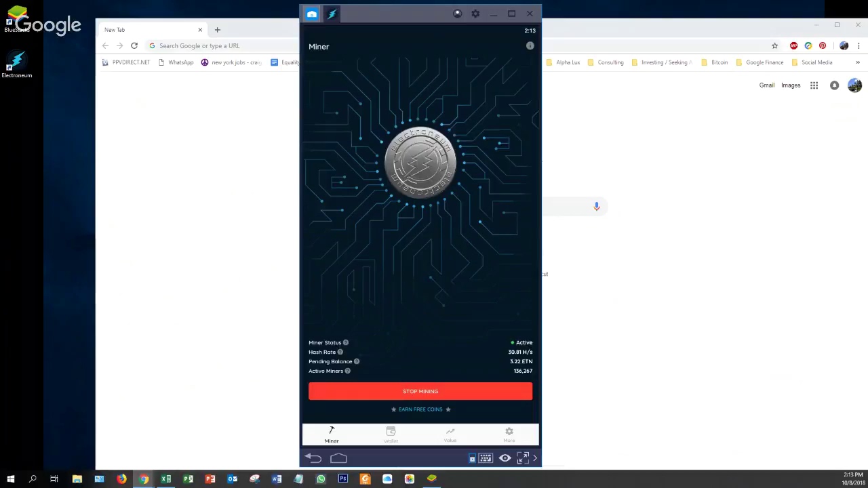The height and width of the screenshot is (488, 868).
Task: Show help for Pending Balance
Action: pos(357,361)
